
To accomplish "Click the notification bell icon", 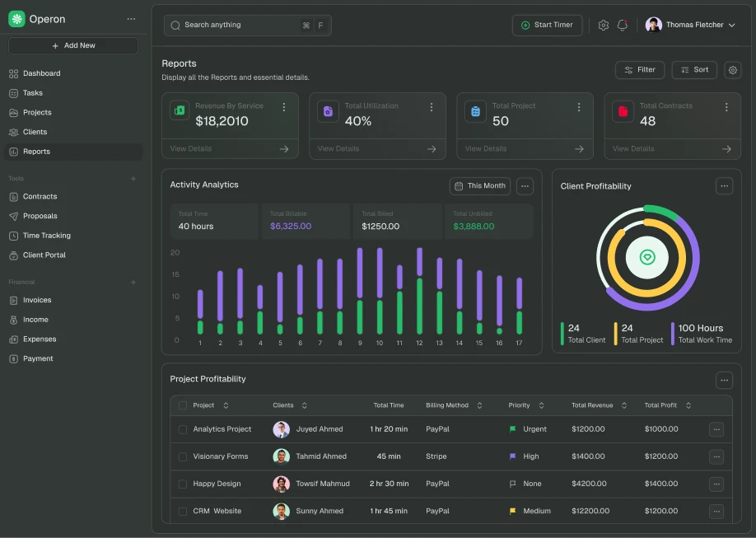I will (x=623, y=25).
